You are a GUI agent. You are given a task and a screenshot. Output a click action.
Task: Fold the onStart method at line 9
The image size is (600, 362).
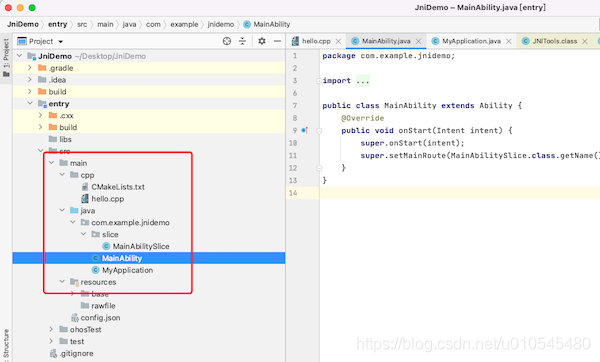tap(319, 131)
